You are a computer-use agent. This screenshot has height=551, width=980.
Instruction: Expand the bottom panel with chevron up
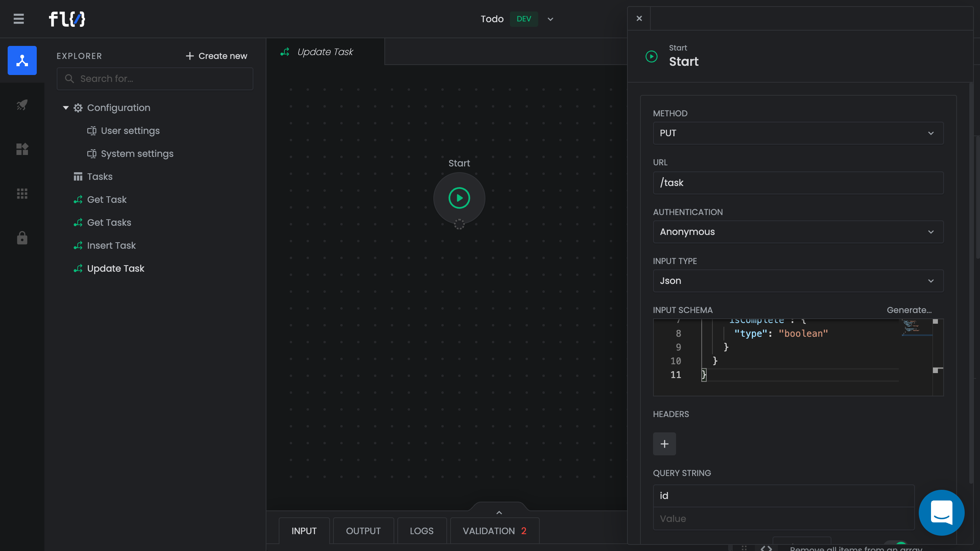click(499, 512)
